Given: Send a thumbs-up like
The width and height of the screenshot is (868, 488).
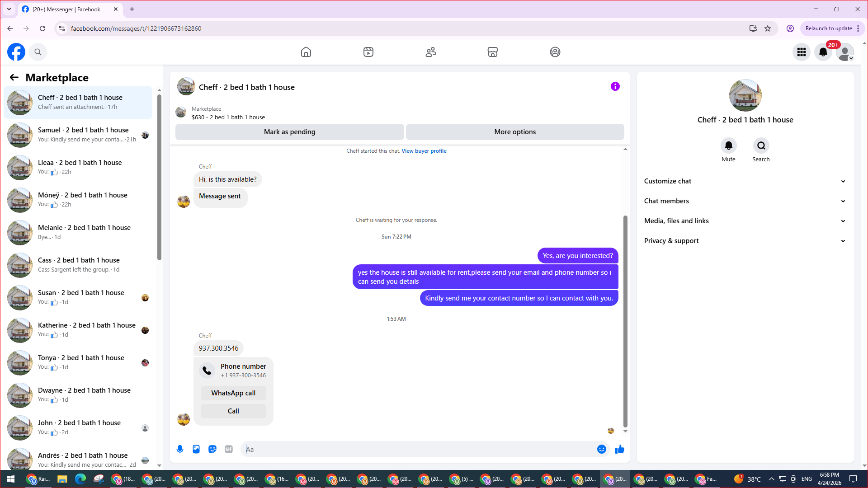Looking at the screenshot, I should click(x=620, y=449).
